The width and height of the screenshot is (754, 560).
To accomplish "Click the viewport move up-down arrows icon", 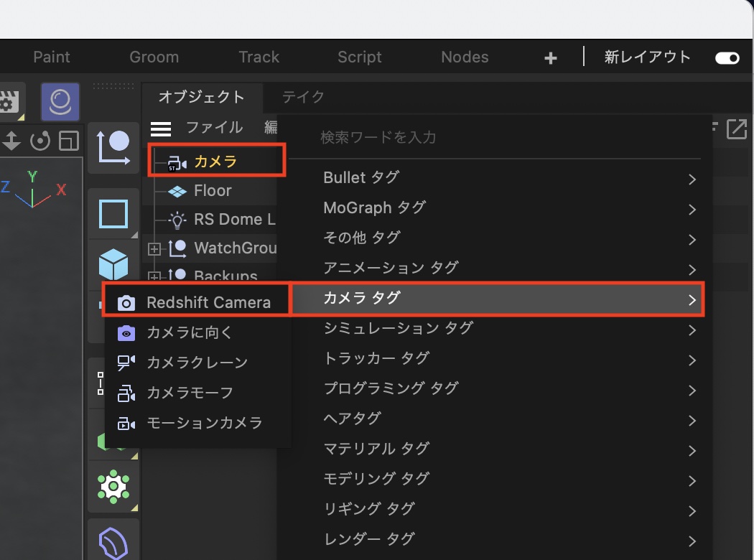I will pos(11,141).
